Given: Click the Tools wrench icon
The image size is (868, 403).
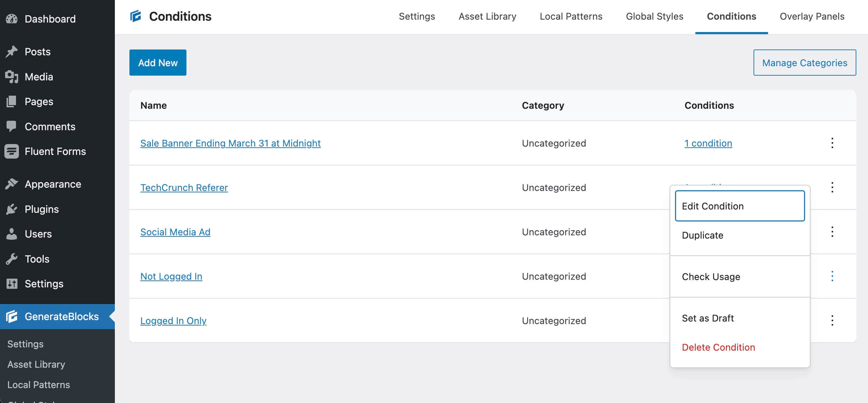Looking at the screenshot, I should pyautogui.click(x=12, y=259).
